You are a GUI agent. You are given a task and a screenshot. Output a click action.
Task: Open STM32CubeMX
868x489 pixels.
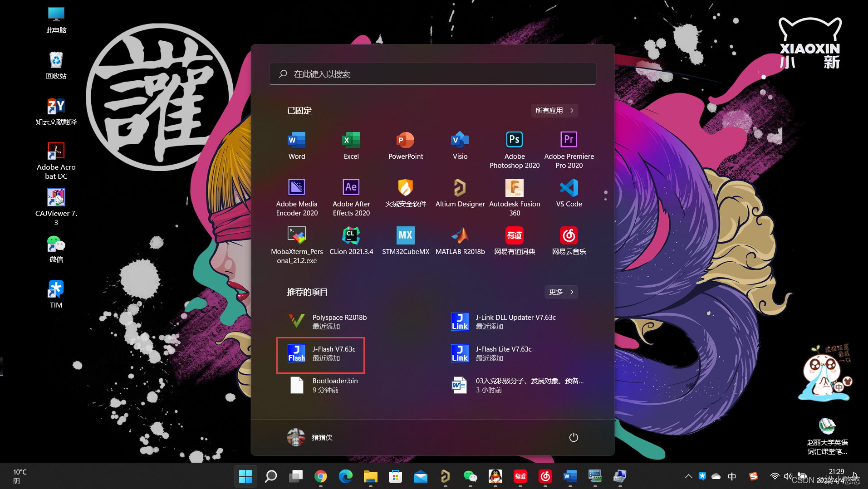tap(406, 241)
